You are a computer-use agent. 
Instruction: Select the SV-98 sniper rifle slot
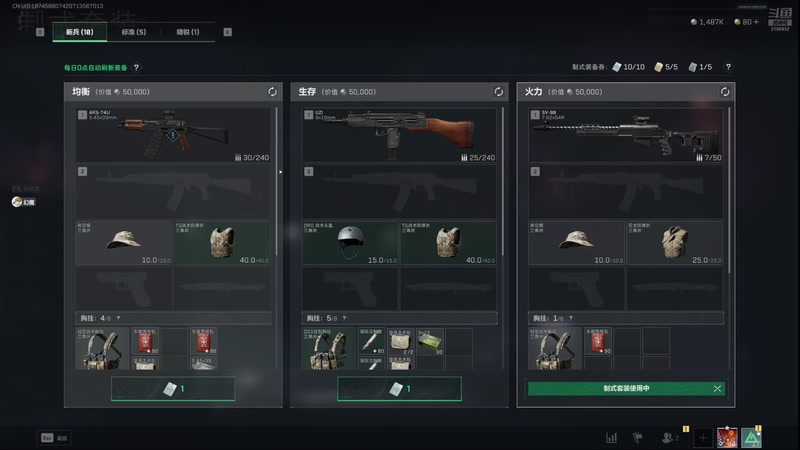(626, 135)
